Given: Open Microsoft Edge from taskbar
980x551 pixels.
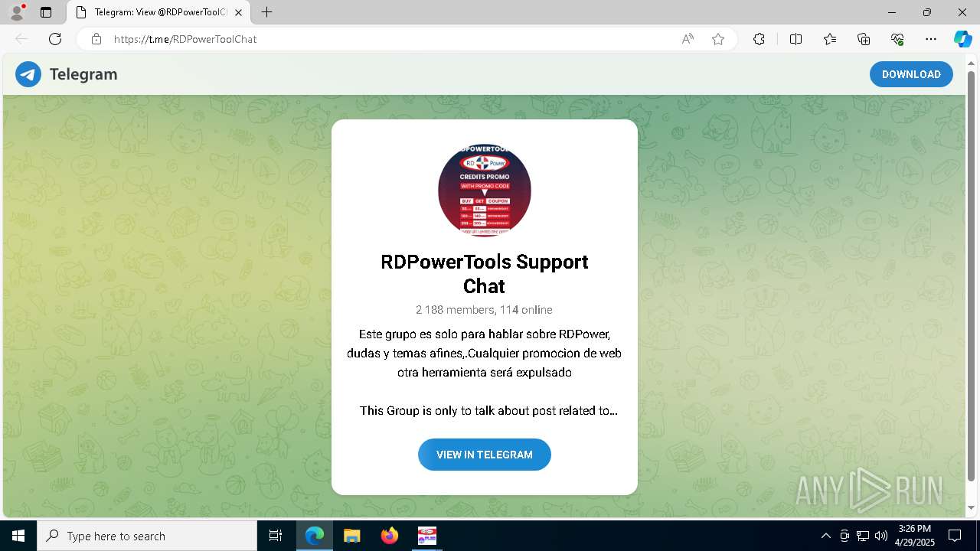Looking at the screenshot, I should [x=315, y=536].
